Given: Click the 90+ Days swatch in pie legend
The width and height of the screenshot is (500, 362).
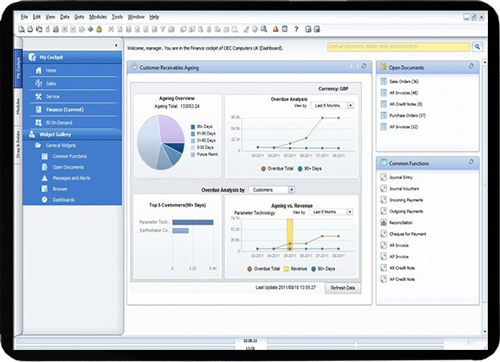Looking at the screenshot, I should (x=193, y=127).
